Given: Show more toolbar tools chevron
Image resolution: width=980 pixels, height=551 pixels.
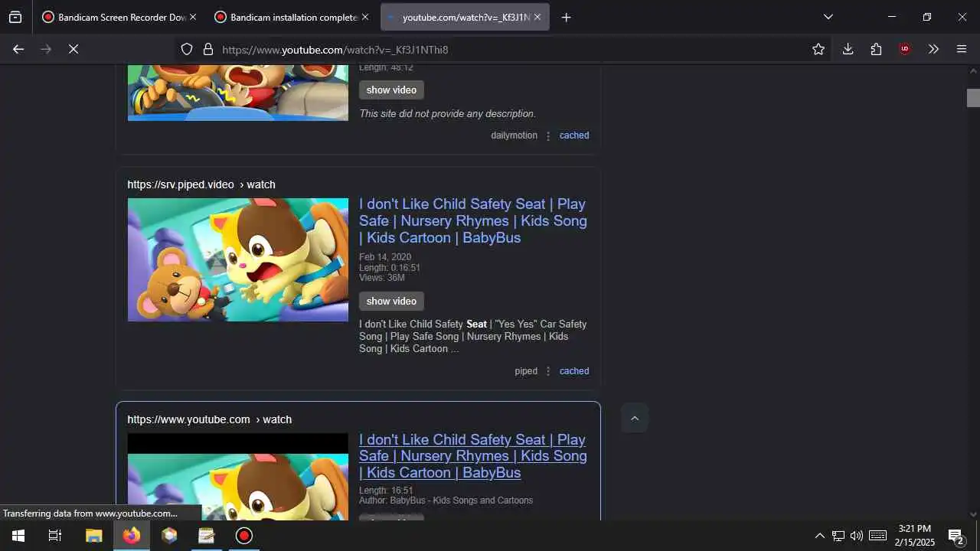Looking at the screenshot, I should pos(933,49).
